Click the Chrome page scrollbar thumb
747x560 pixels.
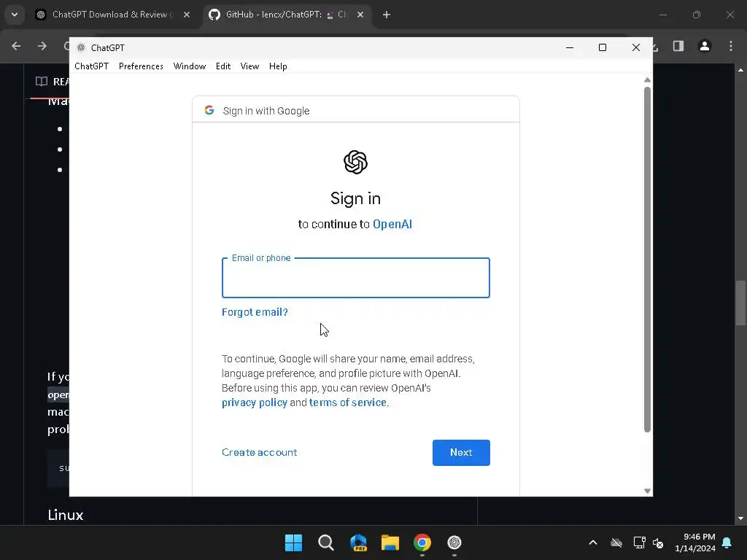click(740, 303)
